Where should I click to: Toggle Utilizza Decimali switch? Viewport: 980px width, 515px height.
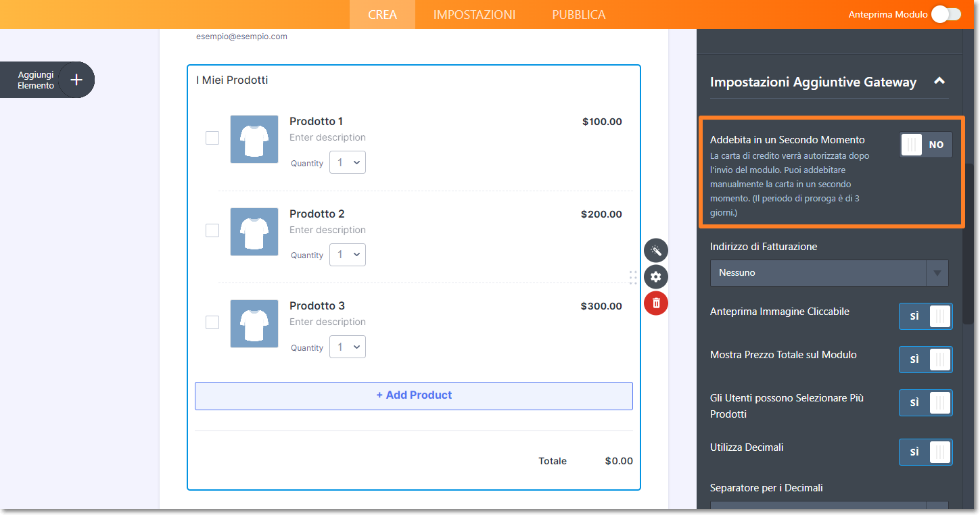point(926,452)
